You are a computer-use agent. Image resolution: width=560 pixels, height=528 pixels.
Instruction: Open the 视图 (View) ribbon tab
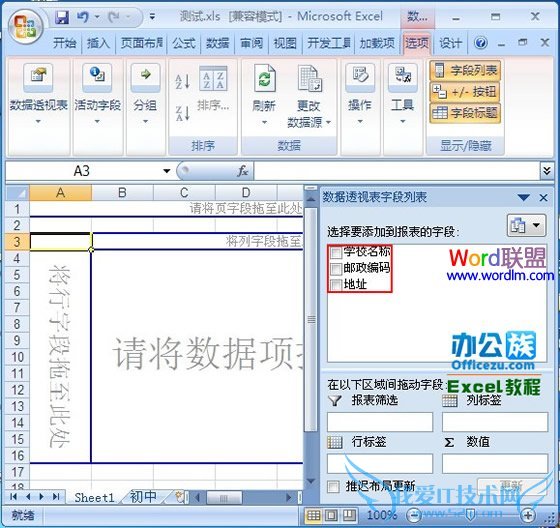tap(285, 43)
